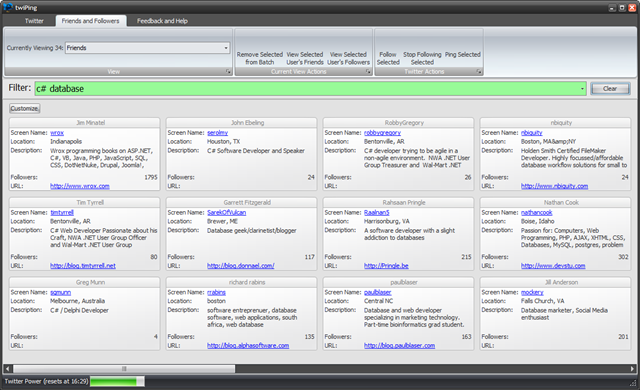Open the Feedback and Help tab
This screenshot has width=640, height=390.
point(162,21)
